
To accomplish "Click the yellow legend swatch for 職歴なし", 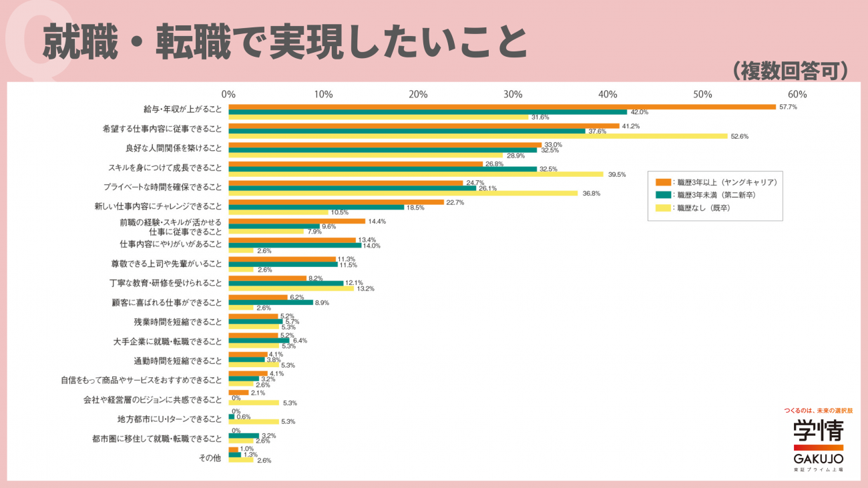I will (x=663, y=208).
